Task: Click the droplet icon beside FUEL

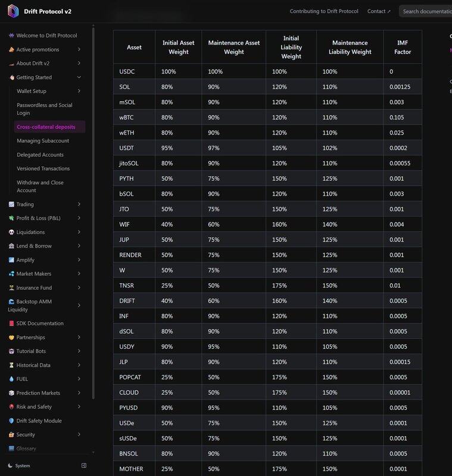Action: 11,379
